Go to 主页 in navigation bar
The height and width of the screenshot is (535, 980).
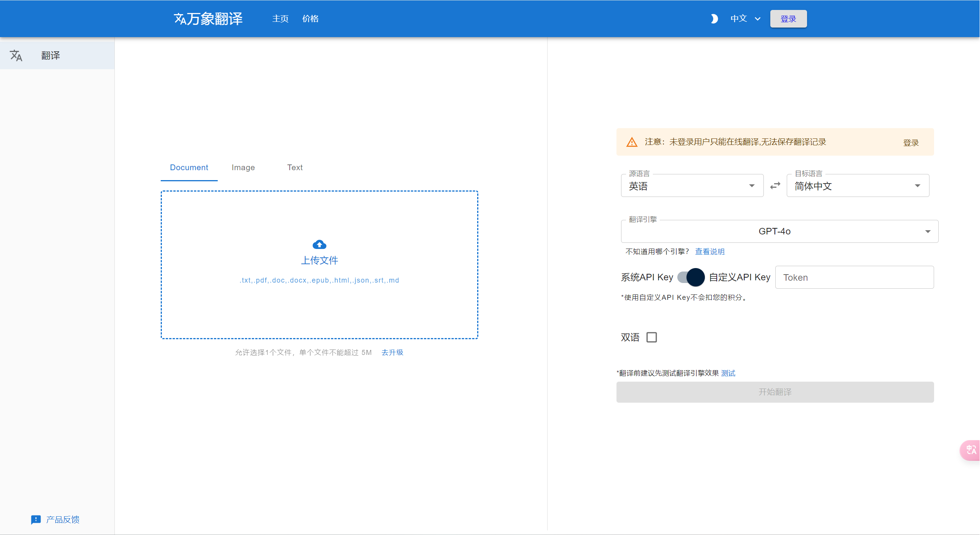pos(280,19)
